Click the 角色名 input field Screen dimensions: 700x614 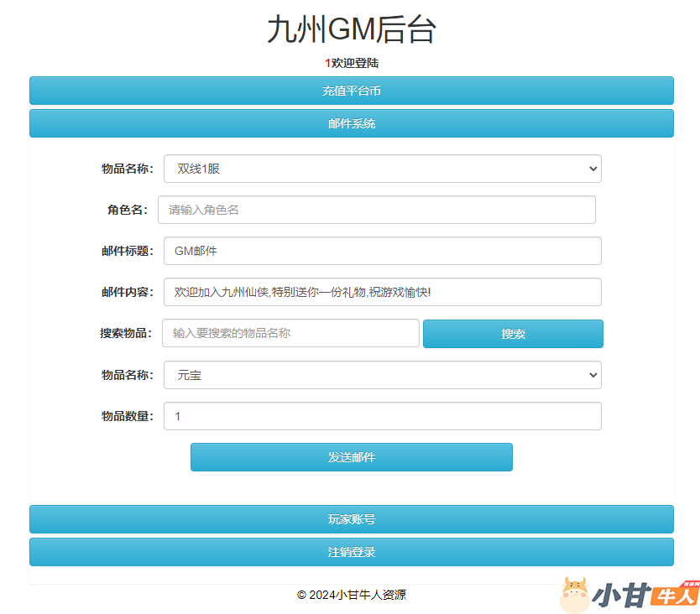[x=376, y=210]
